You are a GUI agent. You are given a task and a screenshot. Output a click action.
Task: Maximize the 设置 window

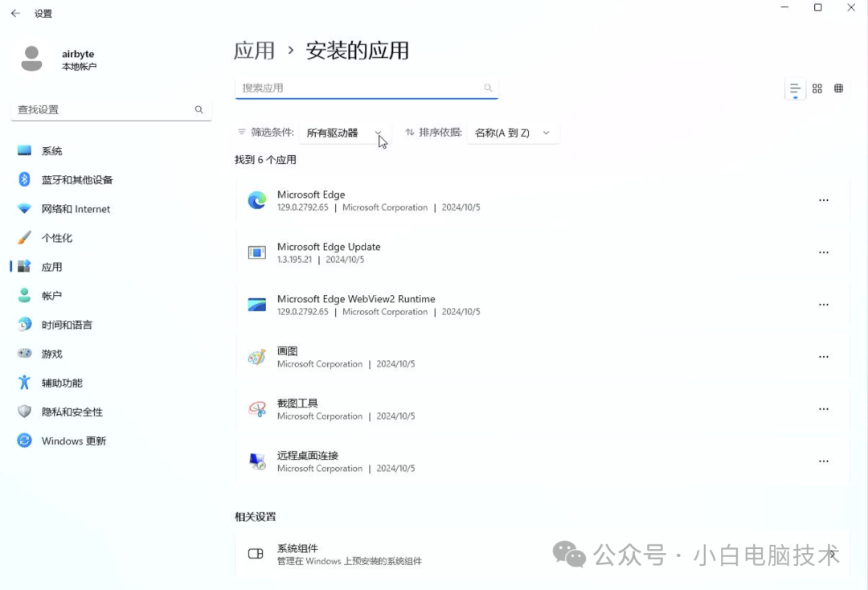click(x=817, y=8)
